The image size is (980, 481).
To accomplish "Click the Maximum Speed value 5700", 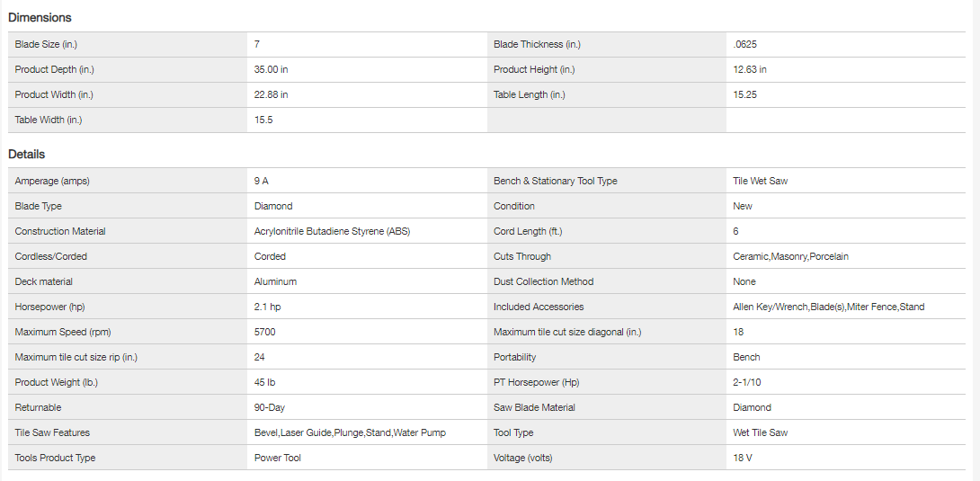I will 265,332.
